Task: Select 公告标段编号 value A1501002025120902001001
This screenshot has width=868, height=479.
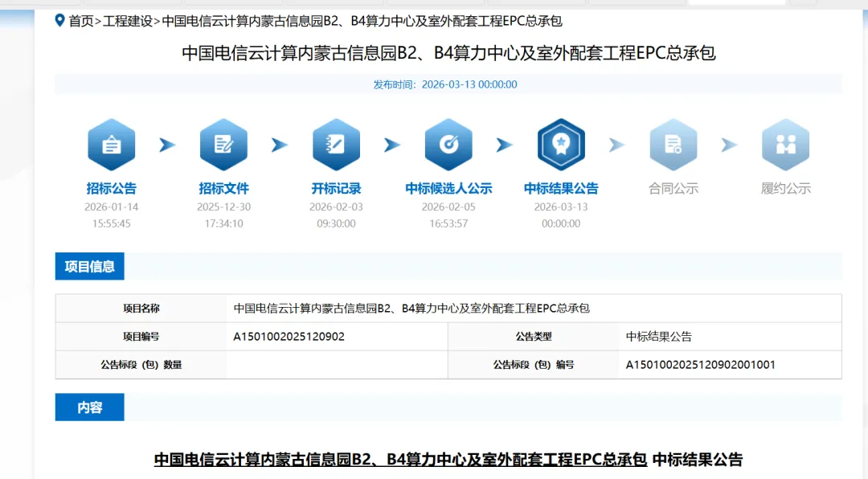Action: [x=700, y=365]
